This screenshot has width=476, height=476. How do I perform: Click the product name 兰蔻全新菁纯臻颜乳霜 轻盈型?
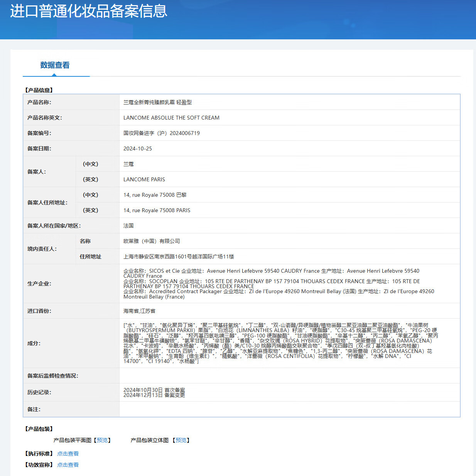pos(157,102)
